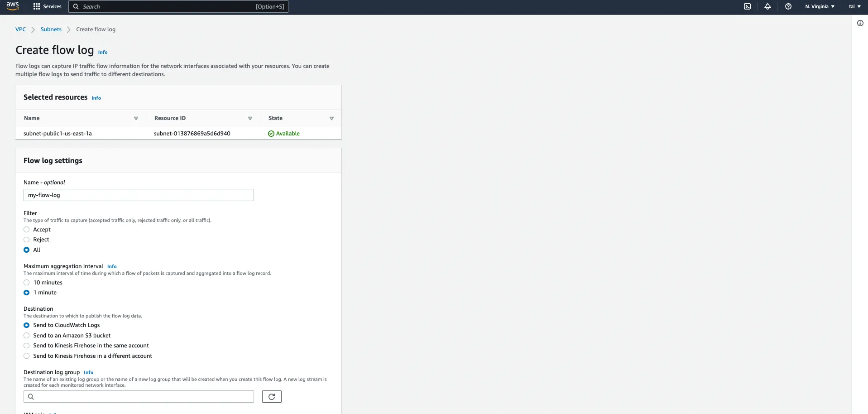
Task: Open the tal account dropdown
Action: (x=854, y=6)
